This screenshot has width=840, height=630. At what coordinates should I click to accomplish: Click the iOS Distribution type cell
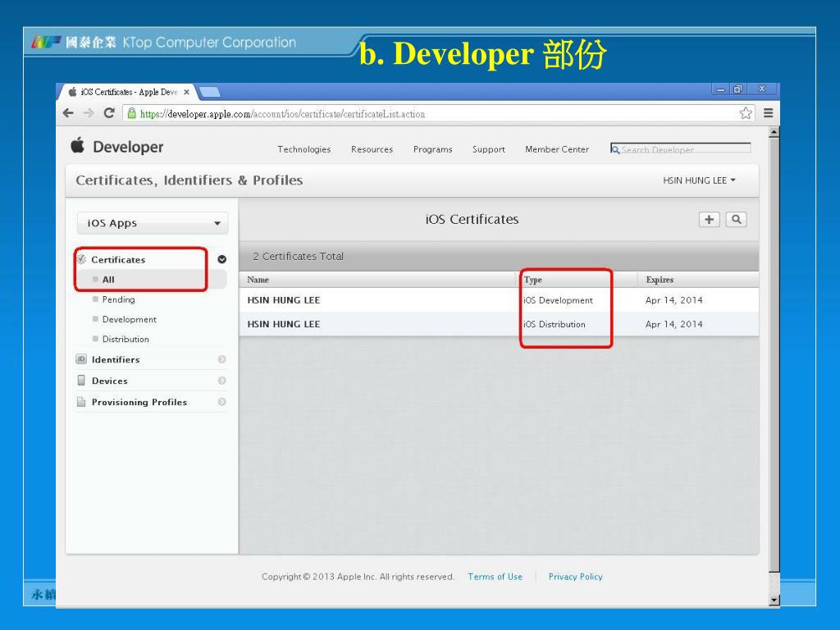click(x=555, y=324)
